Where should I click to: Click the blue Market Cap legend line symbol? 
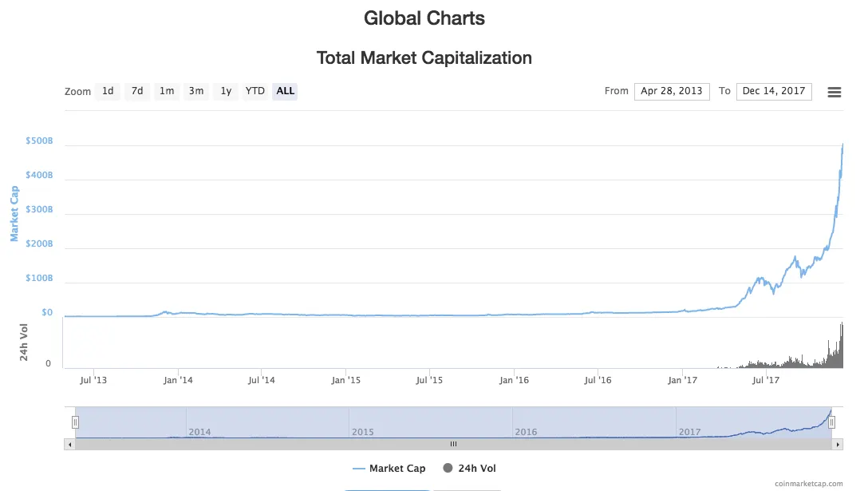[359, 468]
